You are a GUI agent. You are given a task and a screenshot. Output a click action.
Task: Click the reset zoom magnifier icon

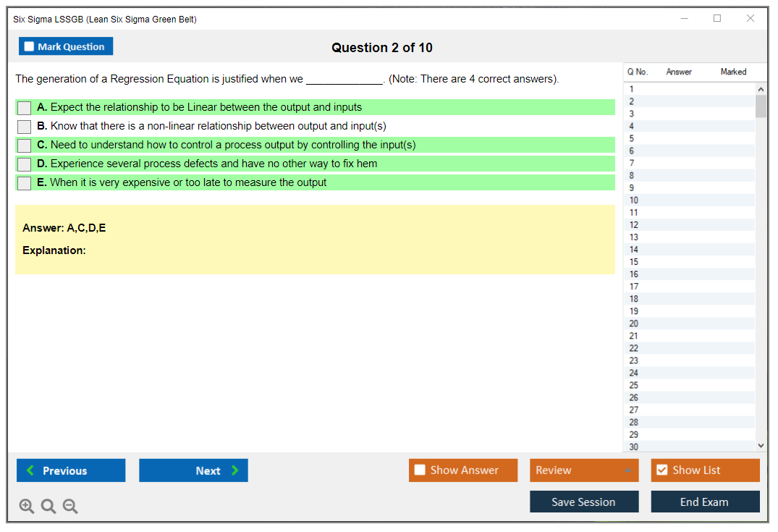pos(48,506)
